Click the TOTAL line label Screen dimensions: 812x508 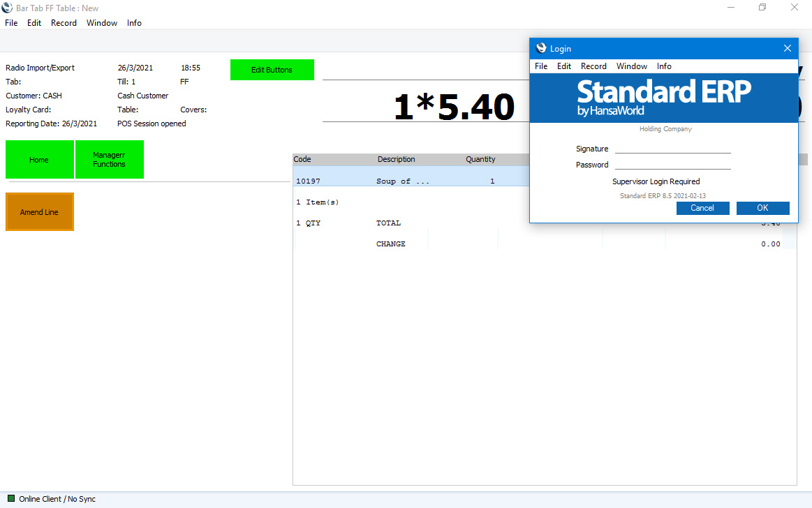388,223
